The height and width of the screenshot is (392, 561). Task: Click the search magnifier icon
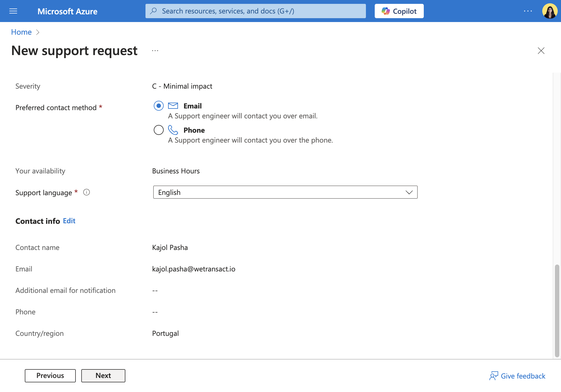[x=153, y=11]
